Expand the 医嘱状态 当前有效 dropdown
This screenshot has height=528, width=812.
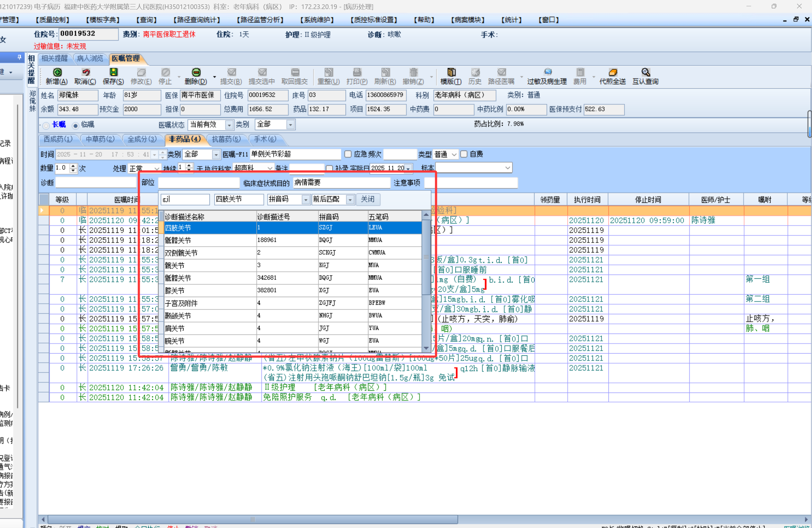coord(229,125)
